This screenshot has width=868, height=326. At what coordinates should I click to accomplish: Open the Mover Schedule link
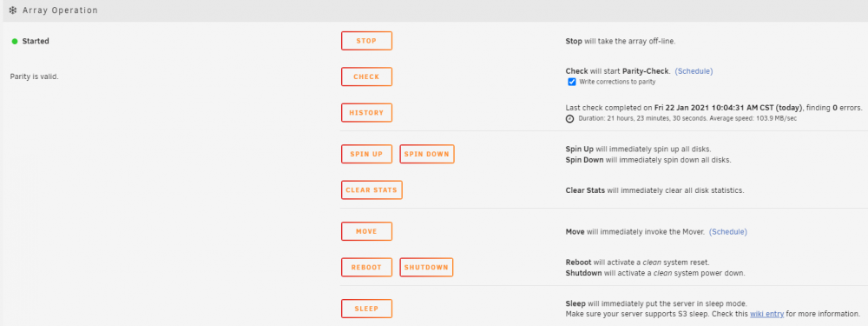(728, 232)
